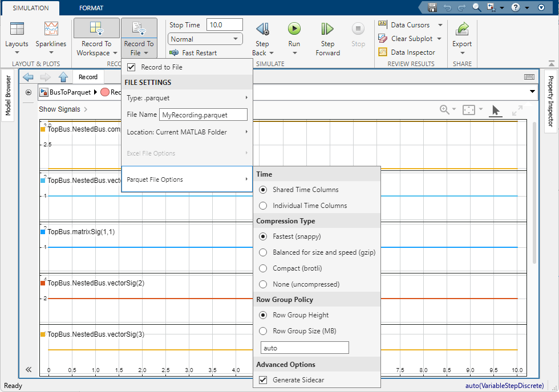Screen dimensions: 559x392
Task: Switch to the FORMAT ribbon tab
Action: 91,8
